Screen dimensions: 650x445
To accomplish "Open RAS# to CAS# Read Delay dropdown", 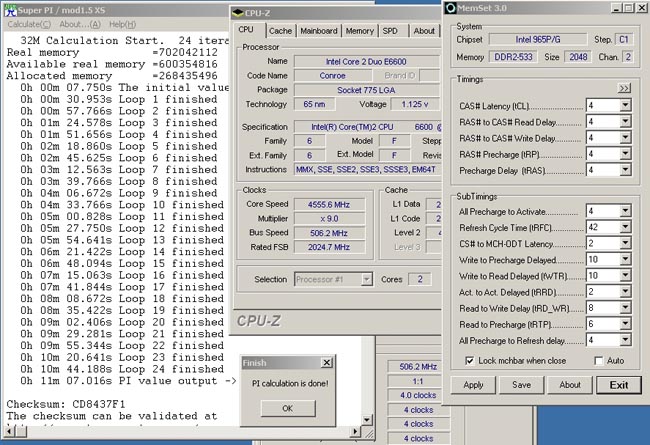I will [625, 122].
